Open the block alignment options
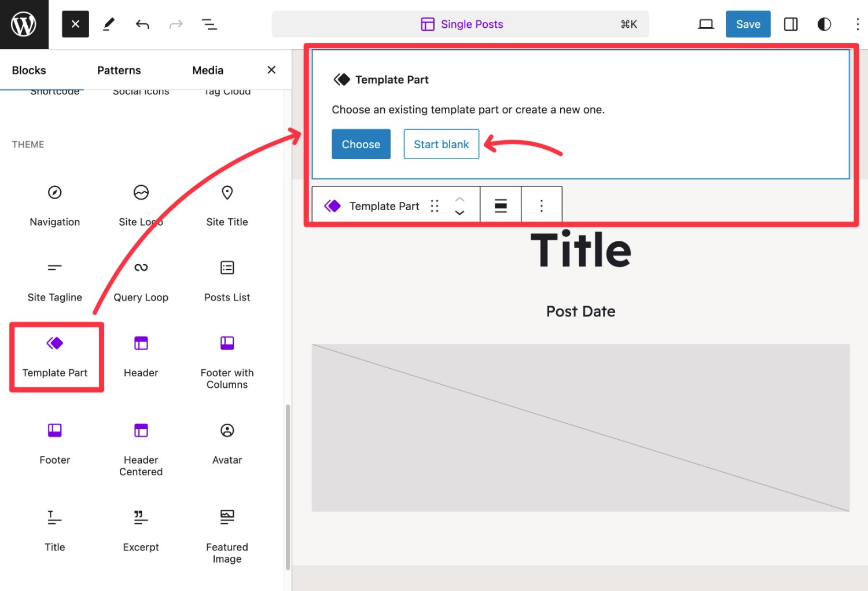The width and height of the screenshot is (868, 591). [501, 206]
